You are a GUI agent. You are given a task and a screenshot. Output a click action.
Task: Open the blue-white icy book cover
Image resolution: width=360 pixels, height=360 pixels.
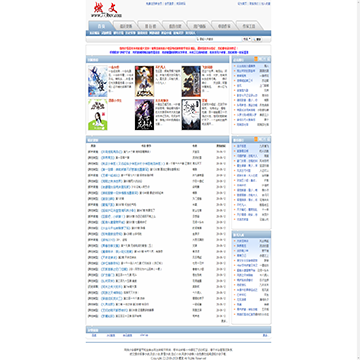click(98, 81)
